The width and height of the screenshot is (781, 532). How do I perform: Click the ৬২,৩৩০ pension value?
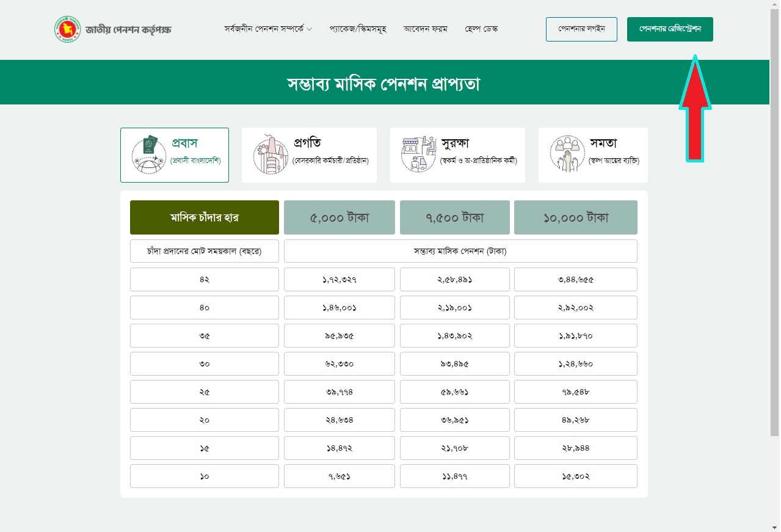340,363
